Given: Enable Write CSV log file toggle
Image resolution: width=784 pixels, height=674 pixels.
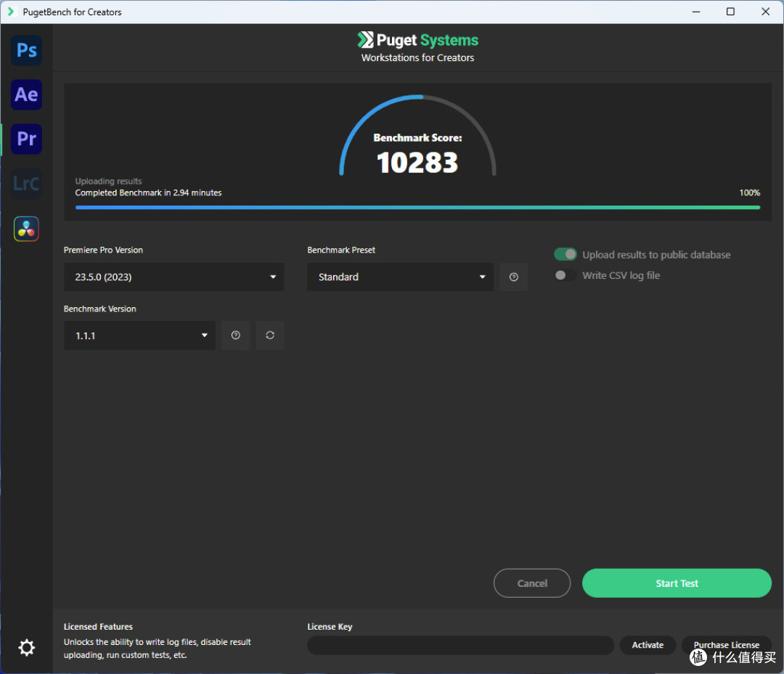Looking at the screenshot, I should (x=565, y=275).
